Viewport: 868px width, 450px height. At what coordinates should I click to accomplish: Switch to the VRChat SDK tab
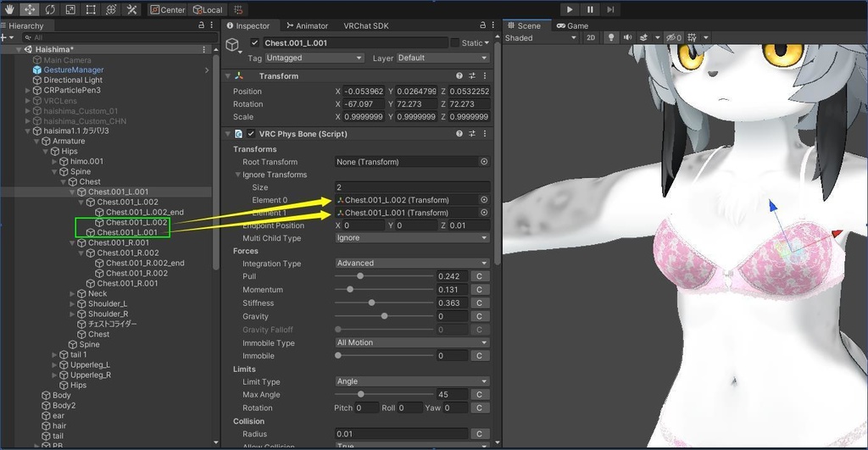point(366,25)
